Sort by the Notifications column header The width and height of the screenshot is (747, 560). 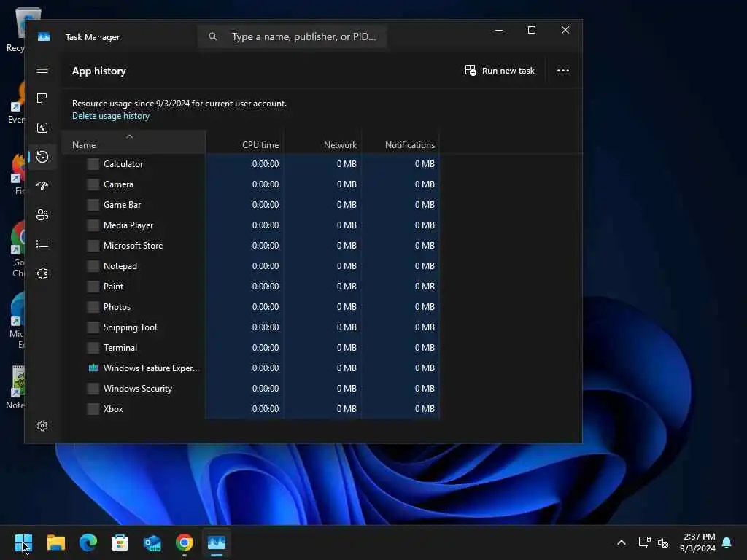pyautogui.click(x=400, y=142)
